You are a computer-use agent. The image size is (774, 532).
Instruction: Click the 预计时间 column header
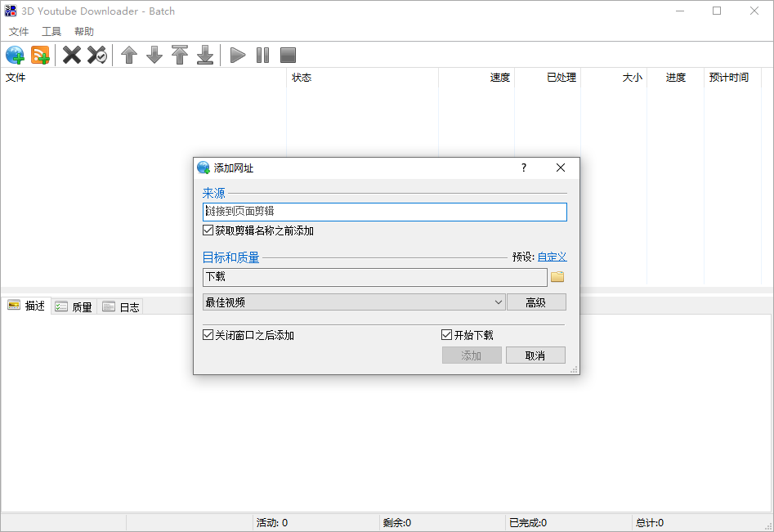[x=732, y=78]
